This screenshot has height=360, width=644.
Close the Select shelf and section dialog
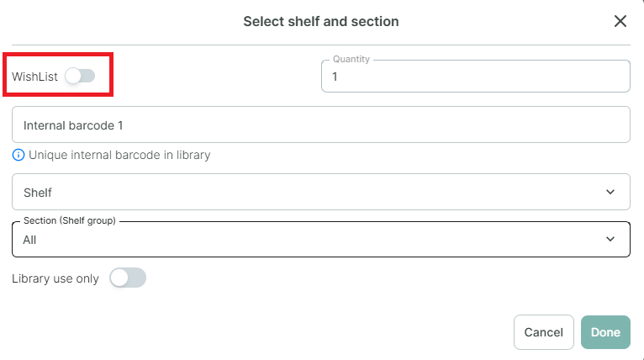pyautogui.click(x=620, y=21)
